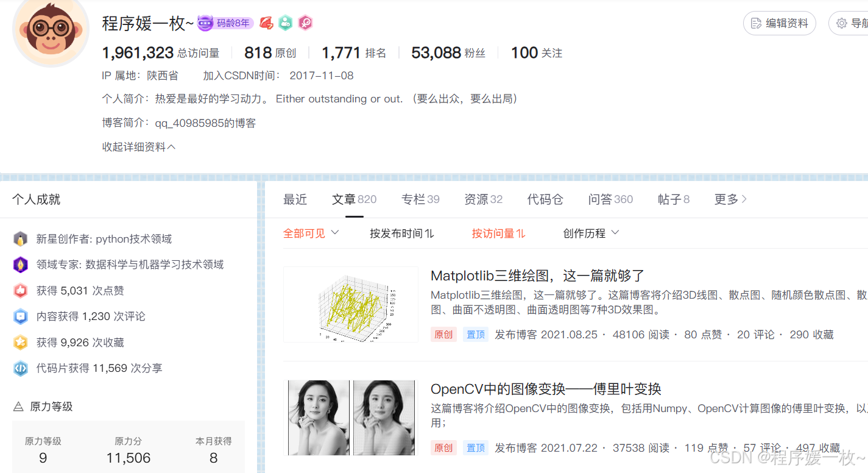Collapse details via 收起详细资料
Screen dimensions: 868x473
point(138,146)
